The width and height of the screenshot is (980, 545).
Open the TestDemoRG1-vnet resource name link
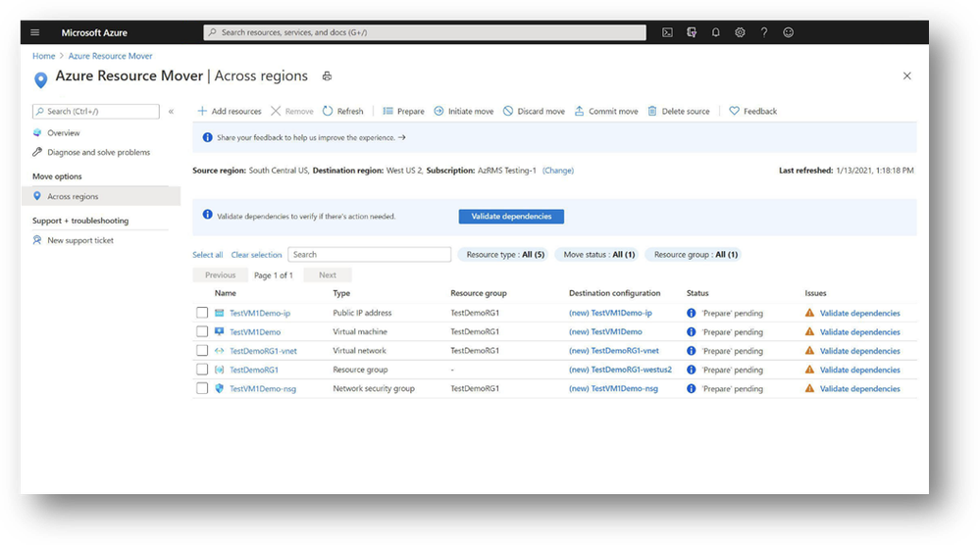pyautogui.click(x=263, y=351)
